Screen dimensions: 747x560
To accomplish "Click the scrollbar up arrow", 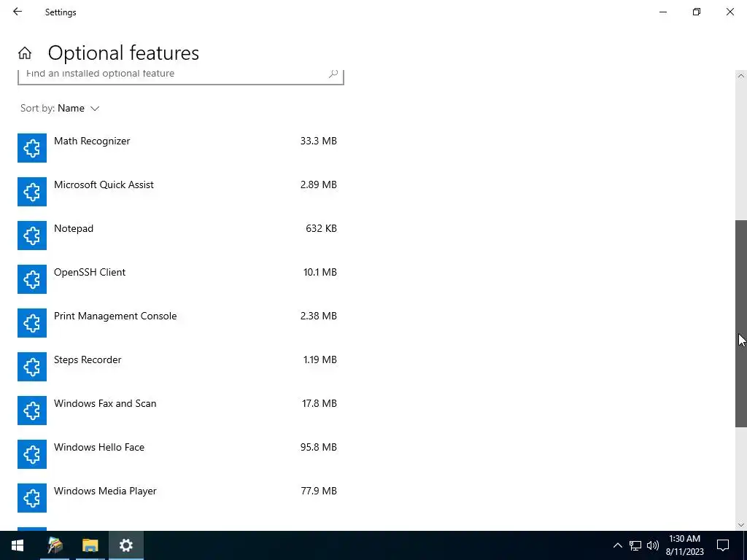I will [741, 76].
